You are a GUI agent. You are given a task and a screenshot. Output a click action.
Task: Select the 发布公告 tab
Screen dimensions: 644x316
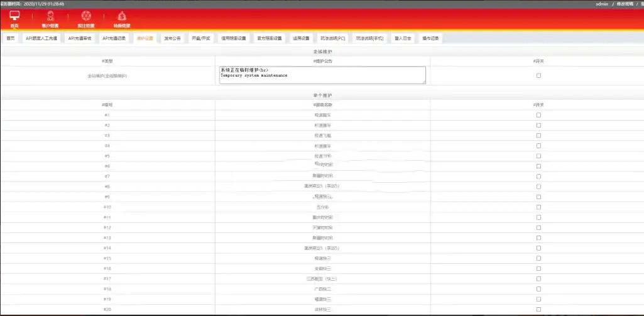[172, 38]
